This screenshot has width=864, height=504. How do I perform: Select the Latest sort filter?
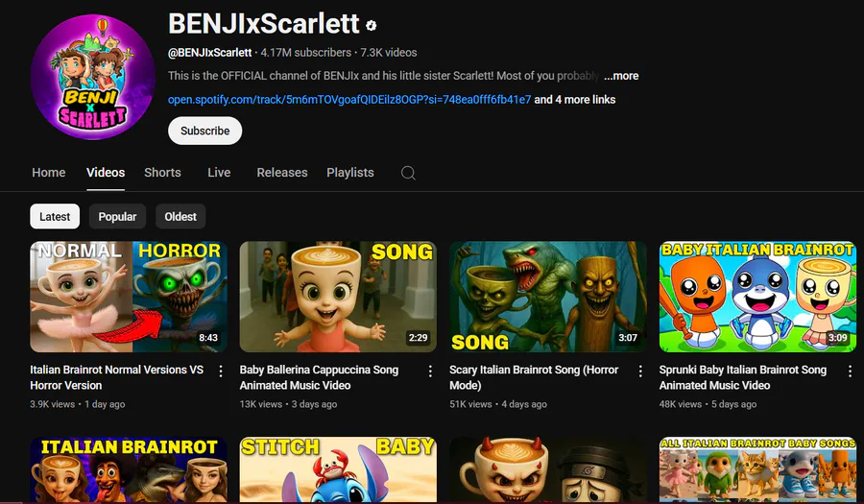[x=55, y=216]
